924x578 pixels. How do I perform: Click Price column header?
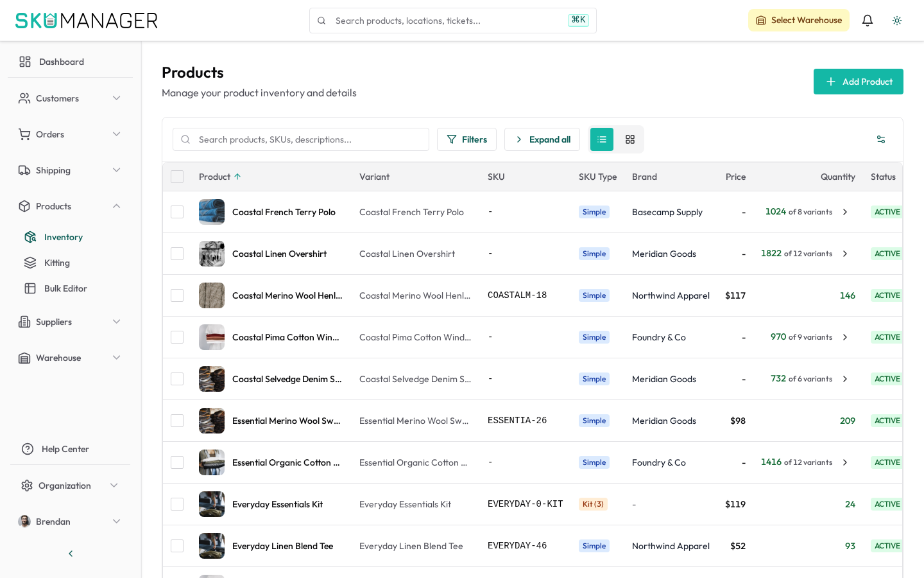pos(735,177)
